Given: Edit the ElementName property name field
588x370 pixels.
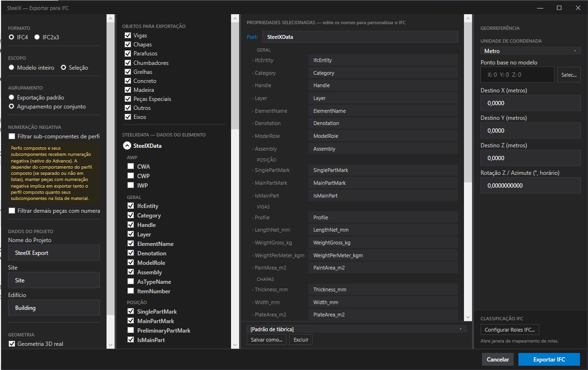Looking at the screenshot, I should [383, 111].
